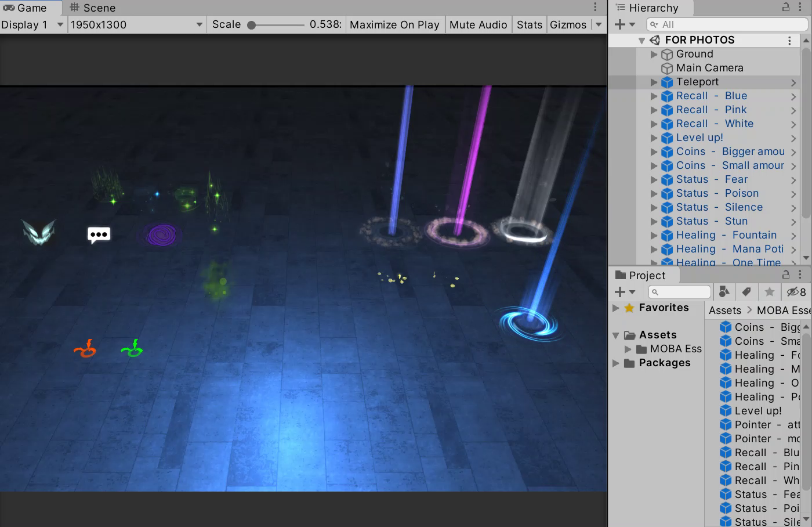Select Status - Stun in Hierarchy
Viewport: 812px width, 527px height.
point(712,221)
